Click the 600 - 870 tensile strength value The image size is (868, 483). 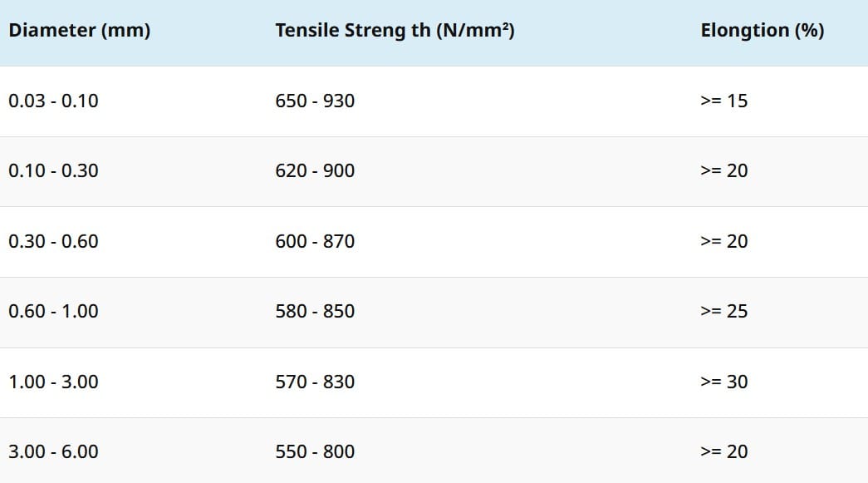(315, 241)
